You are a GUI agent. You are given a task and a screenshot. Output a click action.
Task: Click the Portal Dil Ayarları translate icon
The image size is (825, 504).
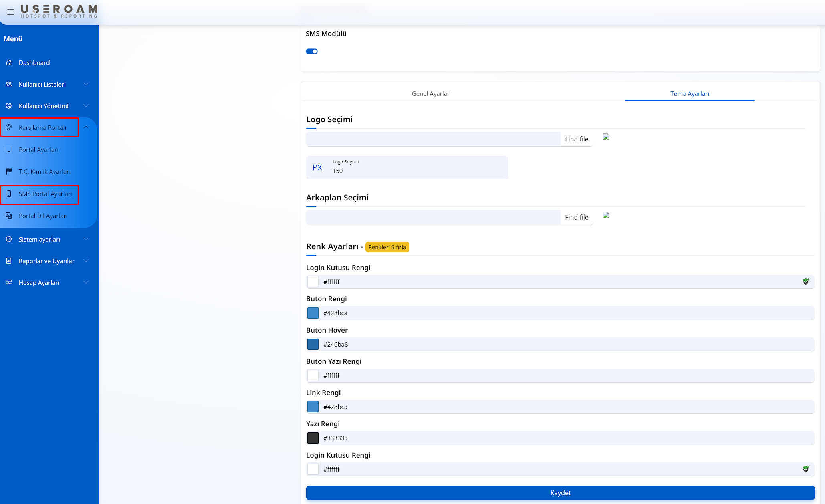point(9,216)
